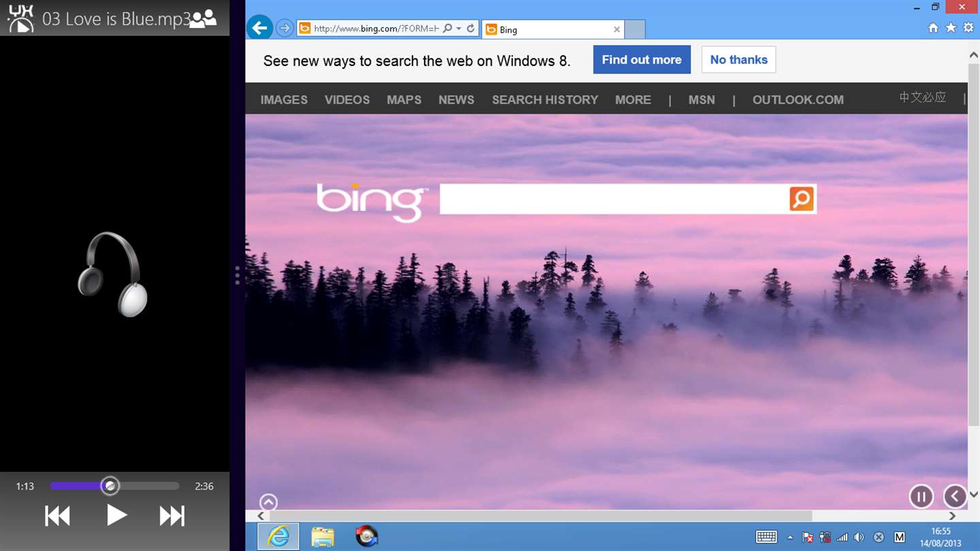The height and width of the screenshot is (551, 980).
Task: Play the Love is Blue track
Action: (116, 516)
